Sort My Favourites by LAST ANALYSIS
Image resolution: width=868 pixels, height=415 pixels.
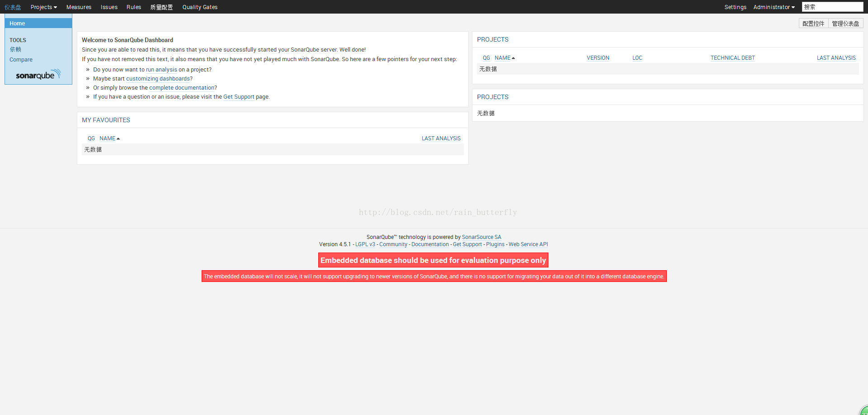point(441,138)
